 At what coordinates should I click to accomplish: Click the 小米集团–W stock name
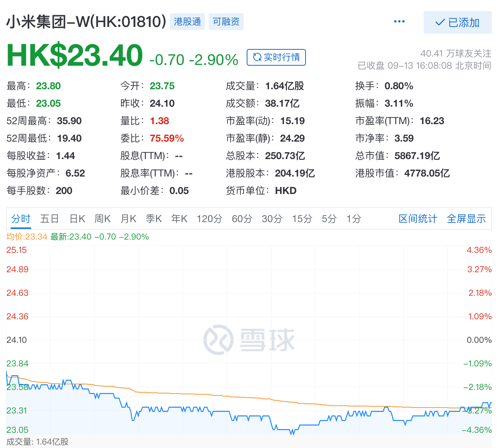coord(85,22)
